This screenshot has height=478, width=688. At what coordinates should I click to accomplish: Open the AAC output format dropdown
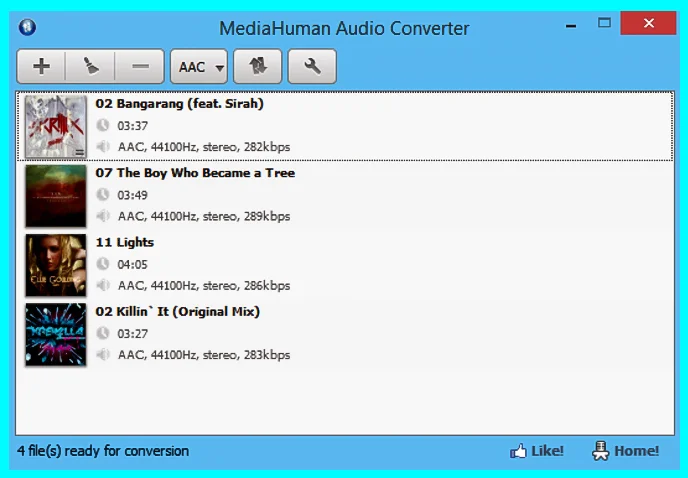coord(199,66)
